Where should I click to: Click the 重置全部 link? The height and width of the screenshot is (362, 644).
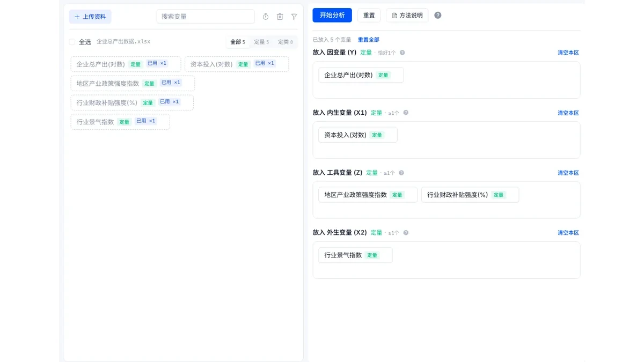tap(369, 40)
